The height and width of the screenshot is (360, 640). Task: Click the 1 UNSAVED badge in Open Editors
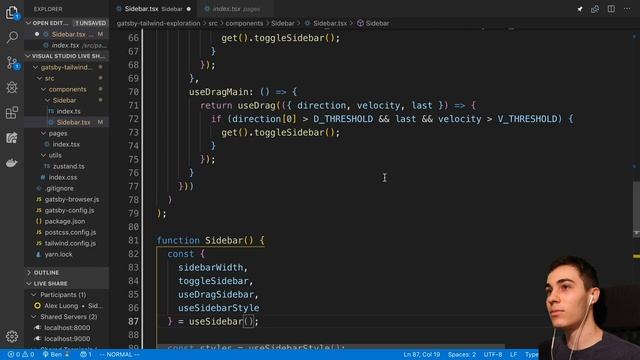[x=90, y=23]
